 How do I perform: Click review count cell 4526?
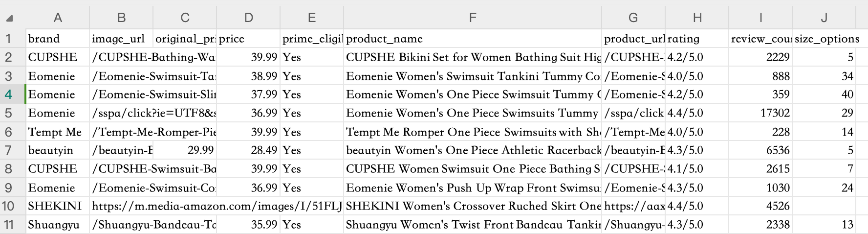click(x=760, y=206)
